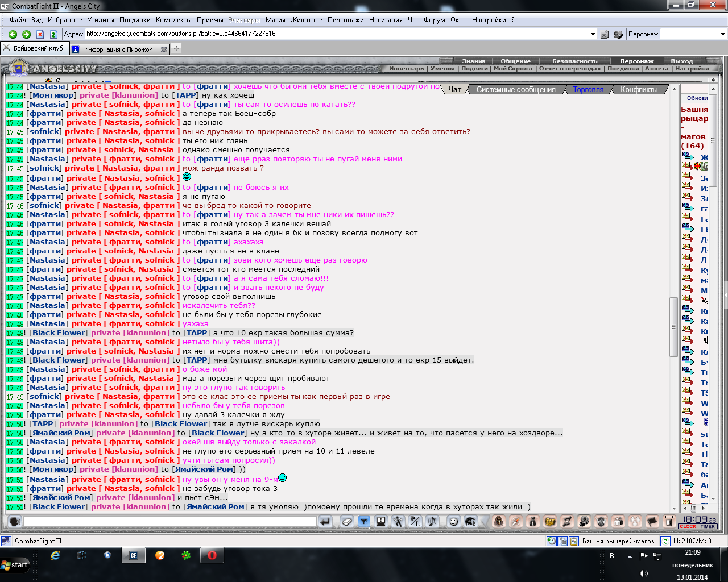Toggle the P/L translit icon
728x582 pixels.
point(415,521)
